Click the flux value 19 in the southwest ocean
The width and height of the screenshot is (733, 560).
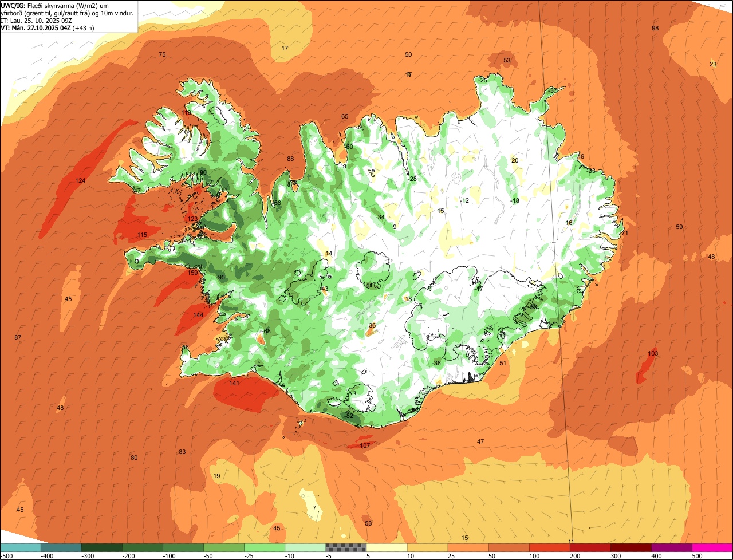pos(216,476)
